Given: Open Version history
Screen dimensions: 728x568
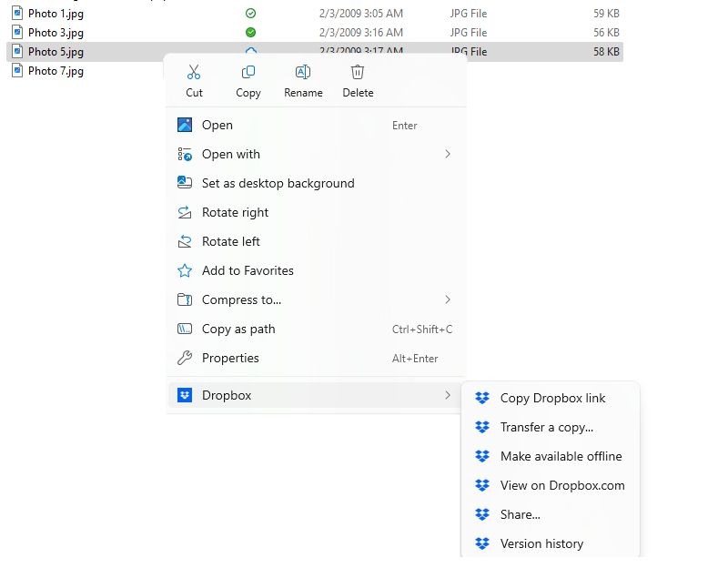Looking at the screenshot, I should click(x=551, y=543).
